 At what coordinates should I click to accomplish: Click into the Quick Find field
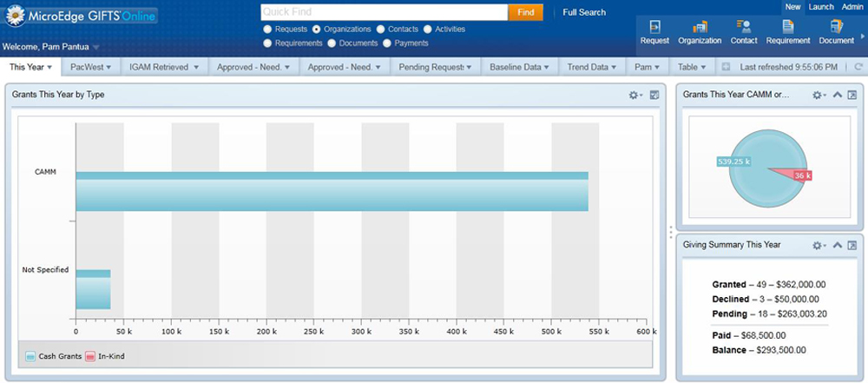(x=385, y=12)
